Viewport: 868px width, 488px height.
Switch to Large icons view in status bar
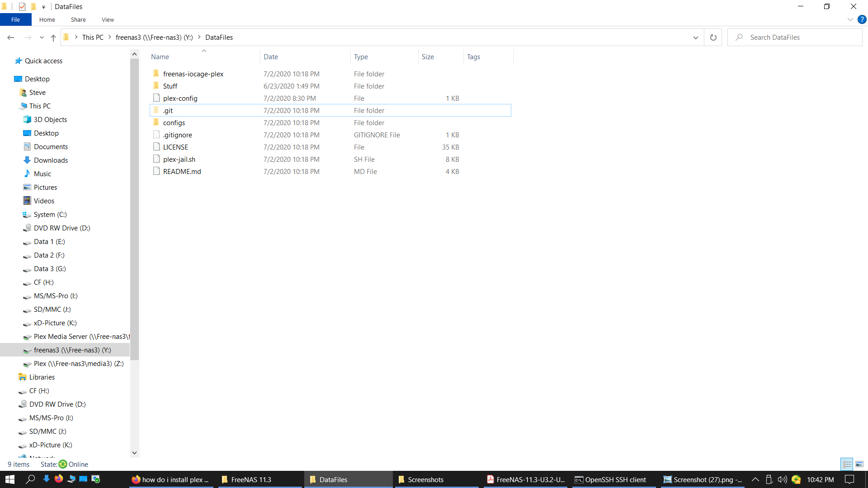coord(859,464)
